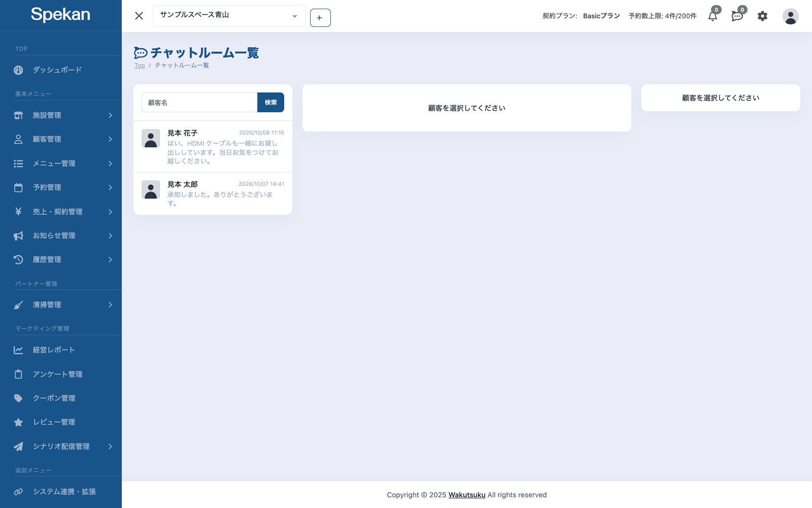
Task: Open the user profile avatar menu
Action: click(790, 16)
